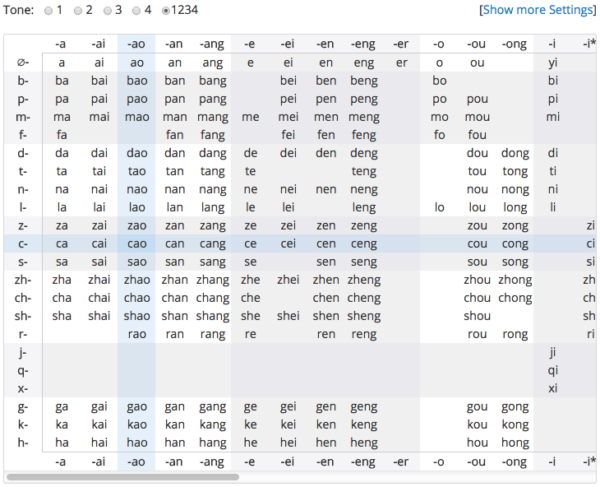This screenshot has height=487, width=600.
Task: Select tone 3 radio button
Action: pyautogui.click(x=107, y=10)
